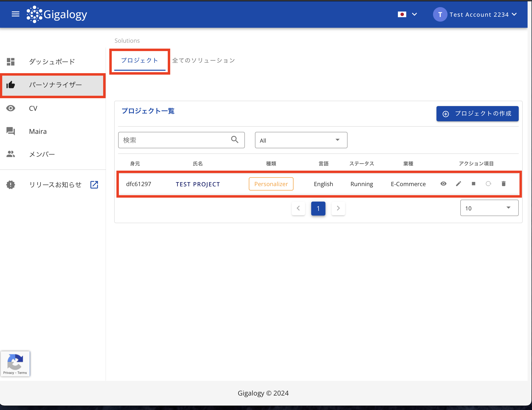Open the rows-per-page 10 dropdown
532x410 pixels.
coord(489,208)
